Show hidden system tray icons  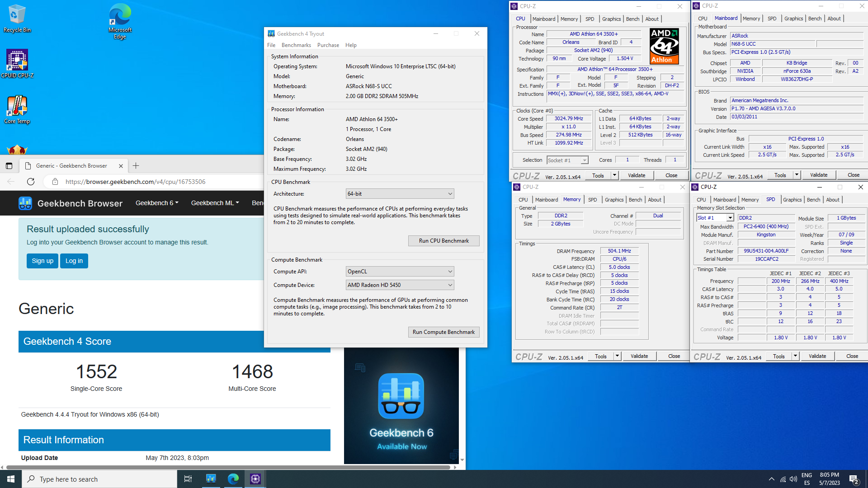click(x=771, y=479)
